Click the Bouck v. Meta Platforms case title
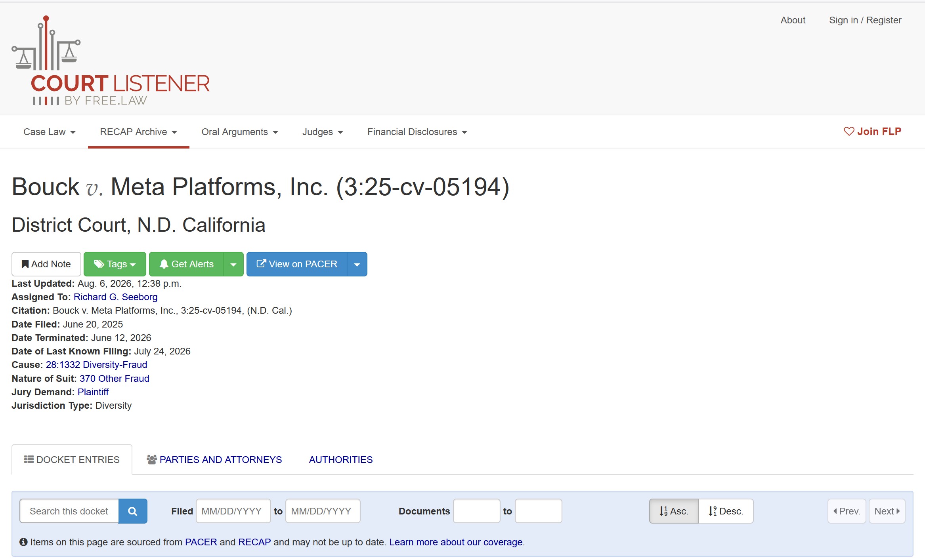Image resolution: width=925 pixels, height=560 pixels. click(x=260, y=187)
